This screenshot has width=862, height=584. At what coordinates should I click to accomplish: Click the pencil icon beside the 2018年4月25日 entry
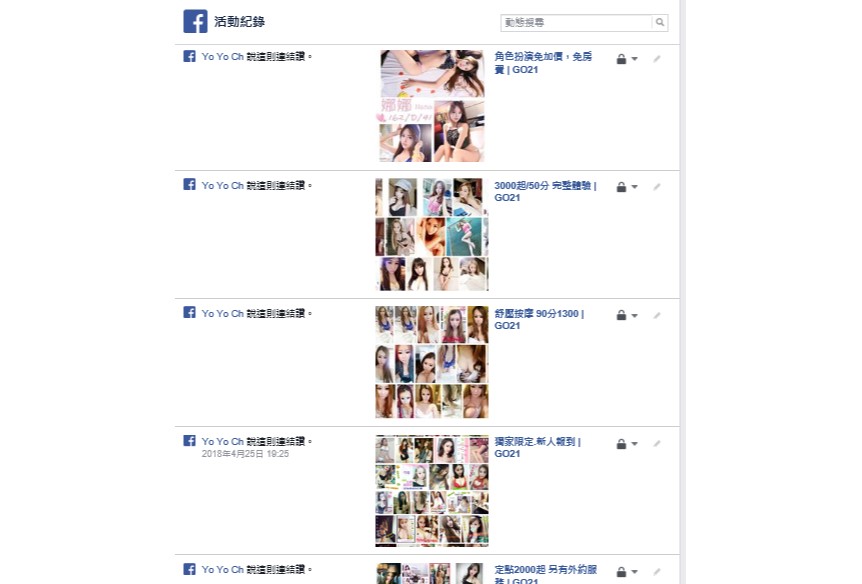[657, 443]
